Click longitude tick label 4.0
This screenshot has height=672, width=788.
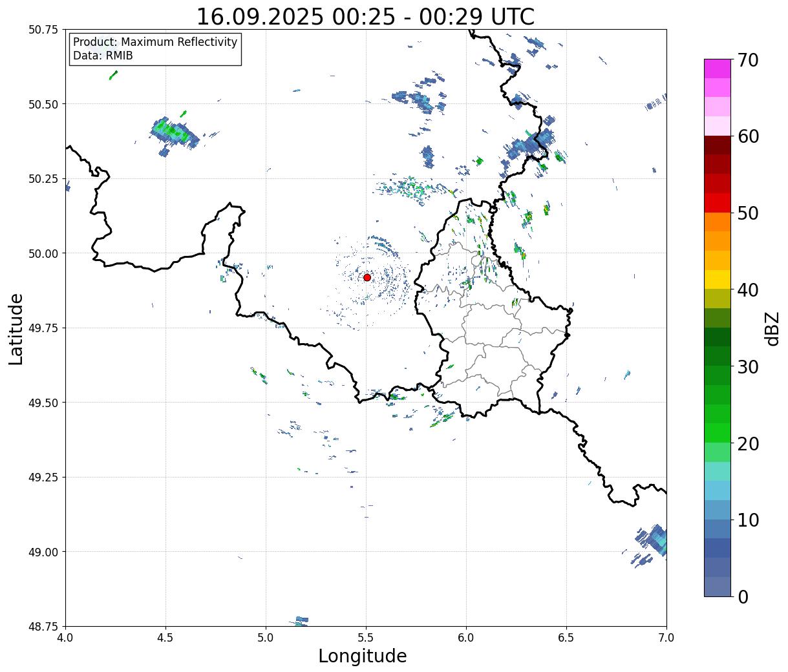click(65, 637)
